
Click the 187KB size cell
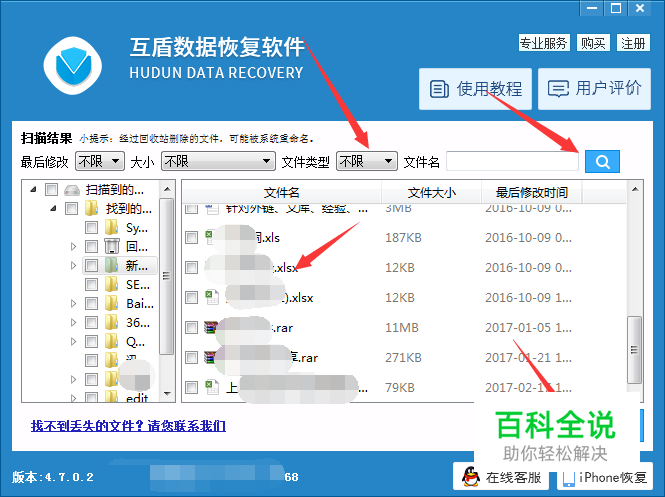point(403,237)
